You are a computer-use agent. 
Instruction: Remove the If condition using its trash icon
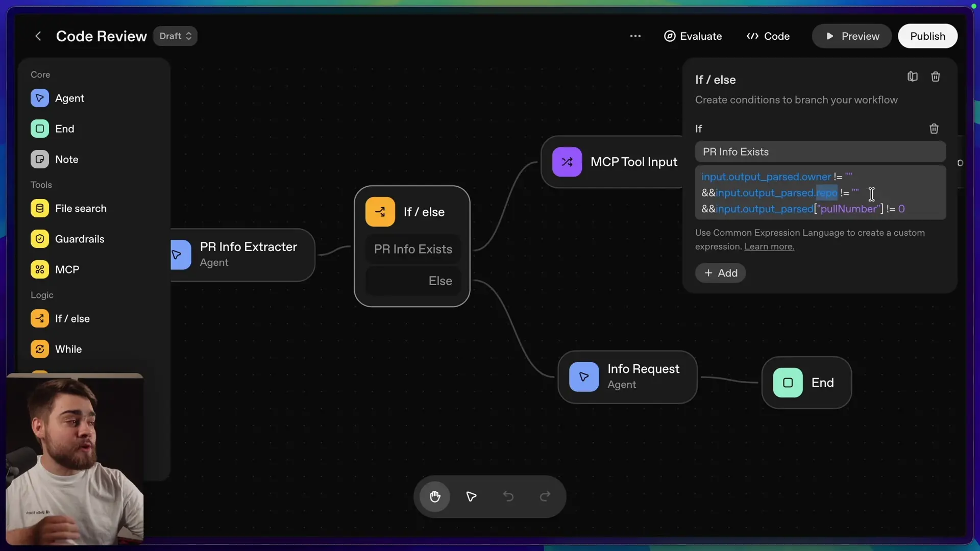[x=934, y=129]
